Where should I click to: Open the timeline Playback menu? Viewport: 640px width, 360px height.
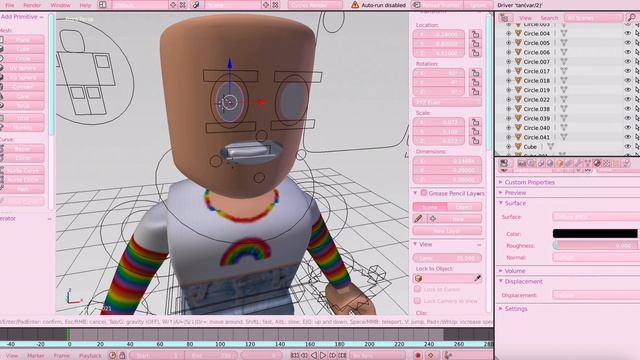(x=90, y=356)
